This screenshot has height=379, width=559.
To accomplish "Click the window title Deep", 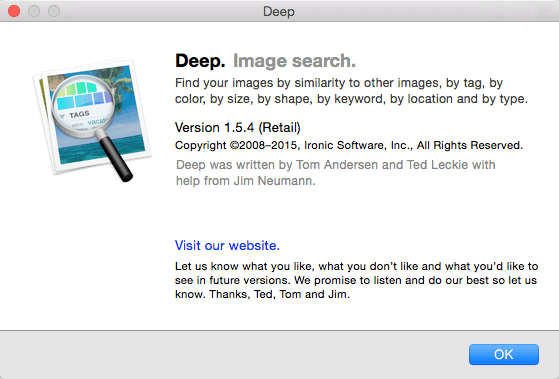I will point(279,11).
